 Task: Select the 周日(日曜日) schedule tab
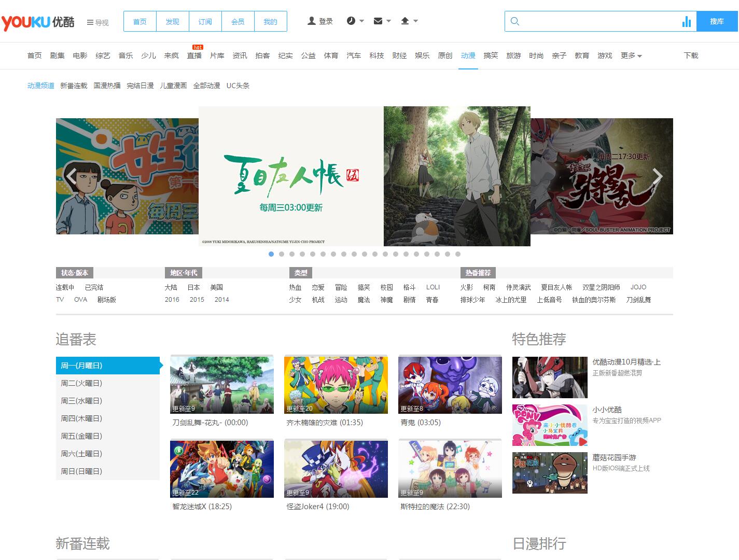[108, 471]
